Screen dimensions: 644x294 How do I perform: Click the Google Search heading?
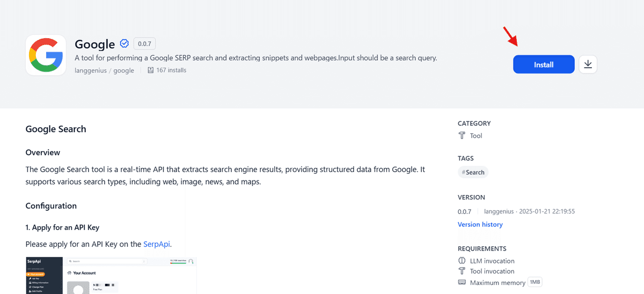(x=56, y=129)
